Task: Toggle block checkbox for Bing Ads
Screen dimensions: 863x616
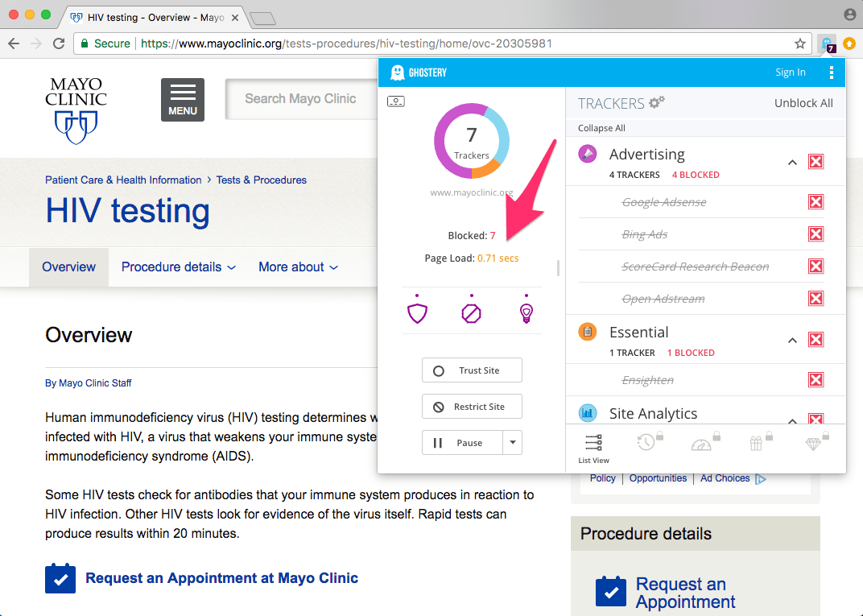Action: pyautogui.click(x=816, y=234)
